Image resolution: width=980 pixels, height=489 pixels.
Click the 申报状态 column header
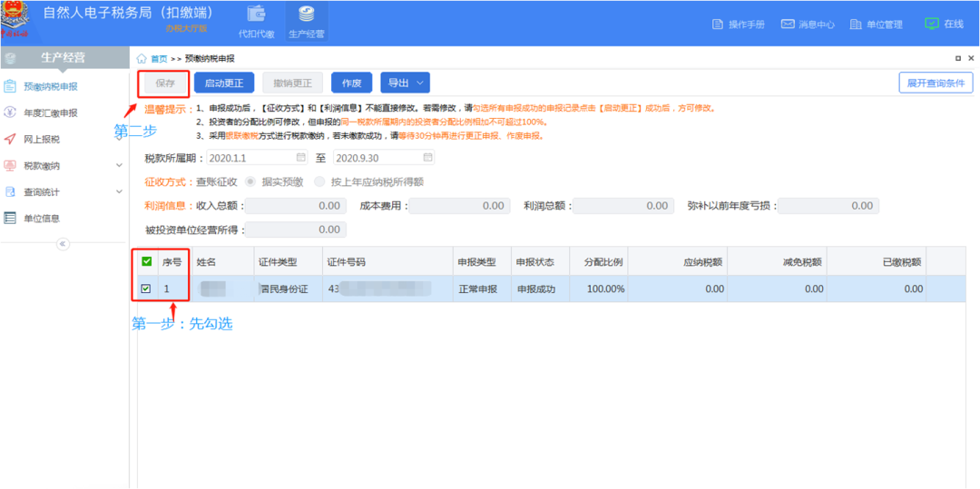[539, 261]
